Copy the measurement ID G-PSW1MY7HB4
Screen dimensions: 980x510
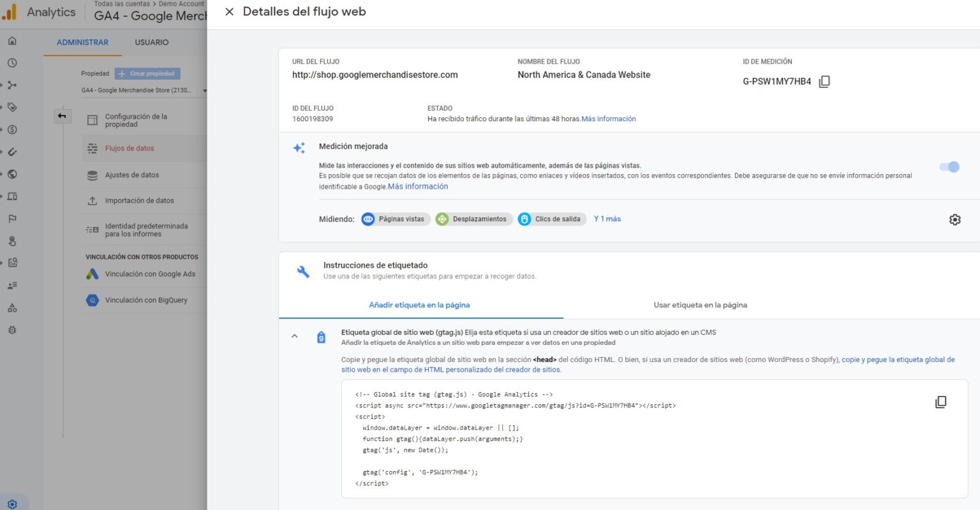pos(824,81)
